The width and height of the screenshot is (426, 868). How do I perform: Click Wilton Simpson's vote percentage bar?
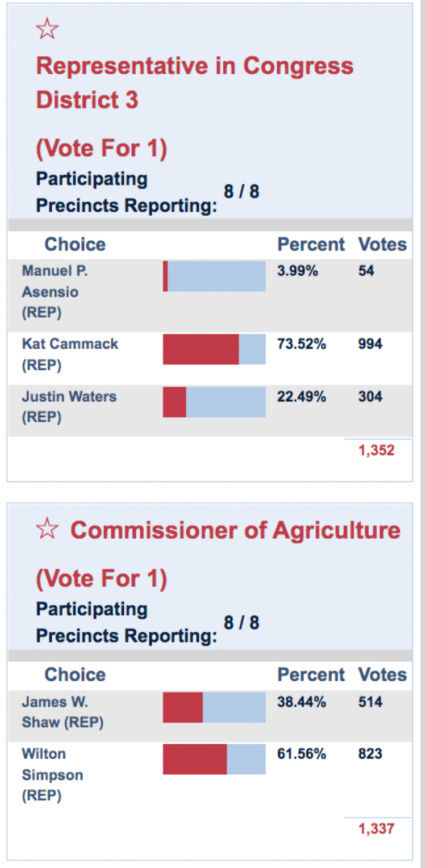pyautogui.click(x=214, y=760)
